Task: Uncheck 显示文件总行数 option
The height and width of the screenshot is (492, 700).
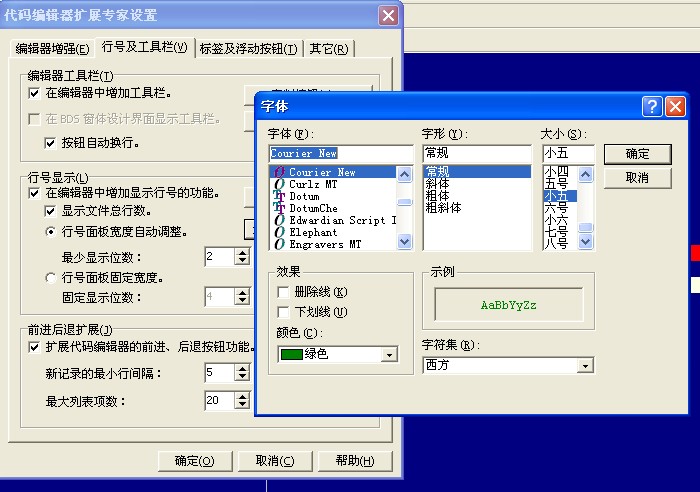Action: (51, 211)
